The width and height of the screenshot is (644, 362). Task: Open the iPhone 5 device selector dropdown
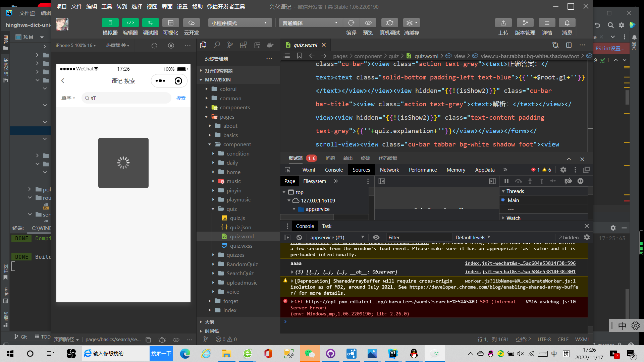74,45
